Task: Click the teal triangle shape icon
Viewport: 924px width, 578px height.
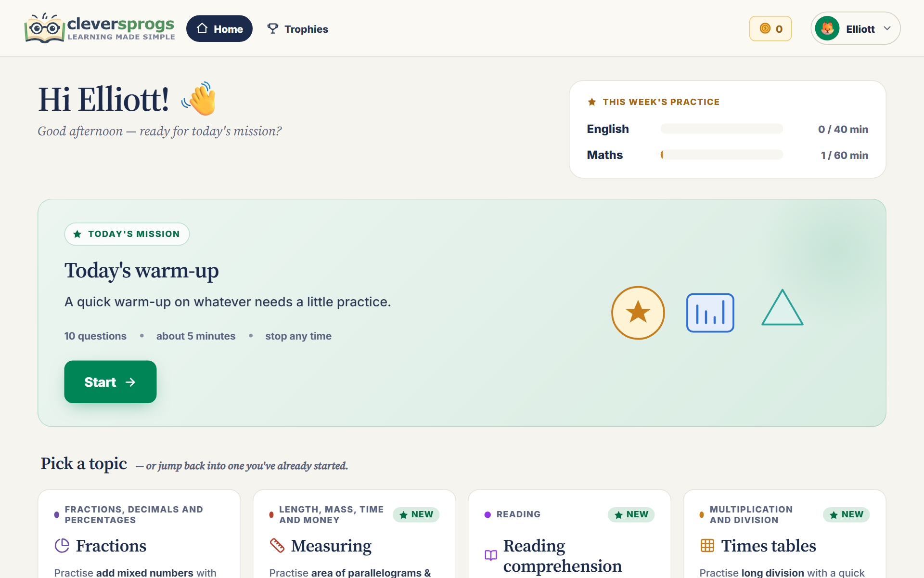Action: pyautogui.click(x=783, y=308)
